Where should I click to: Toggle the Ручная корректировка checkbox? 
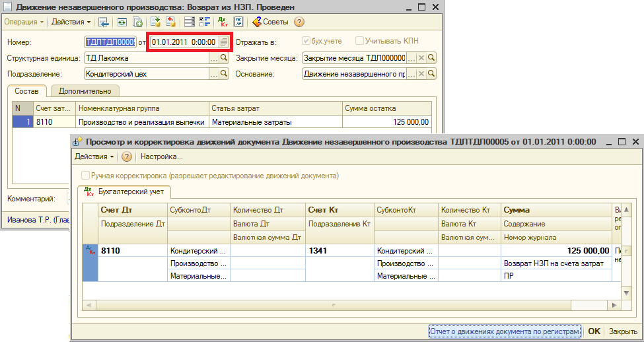[85, 176]
